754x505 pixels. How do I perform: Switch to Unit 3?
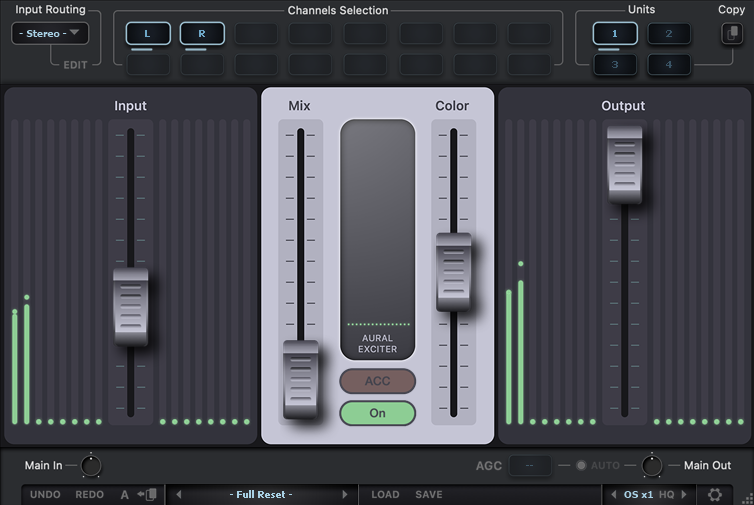[615, 64]
